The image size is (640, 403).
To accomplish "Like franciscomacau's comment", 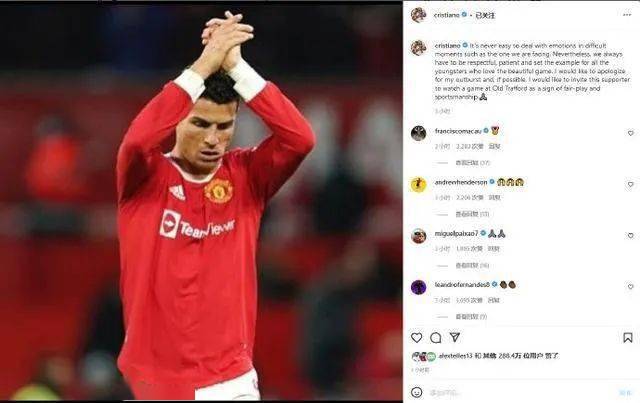I will [631, 133].
